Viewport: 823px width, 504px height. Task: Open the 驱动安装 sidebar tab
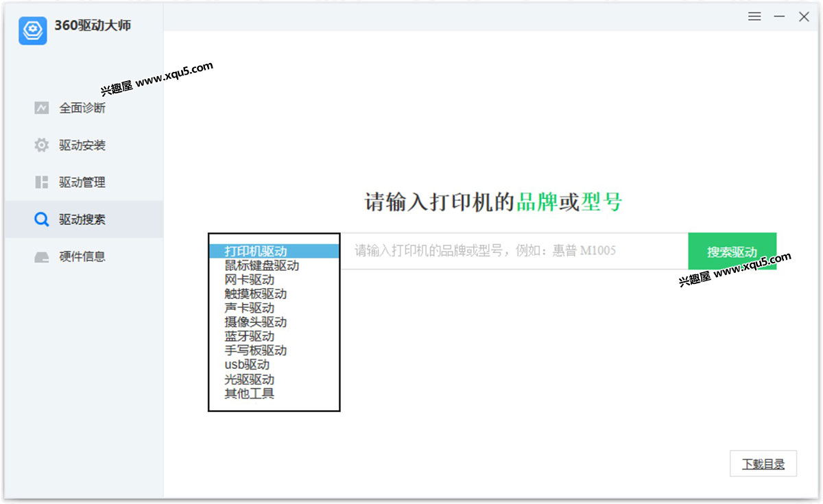point(84,145)
